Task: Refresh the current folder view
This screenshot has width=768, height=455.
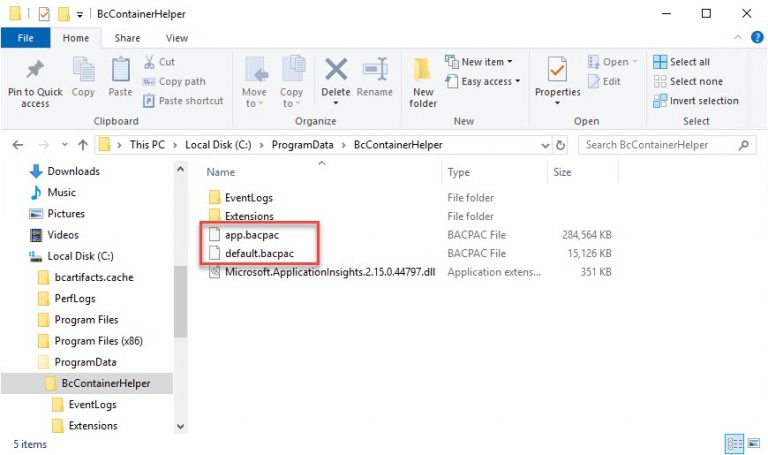Action: click(561, 145)
